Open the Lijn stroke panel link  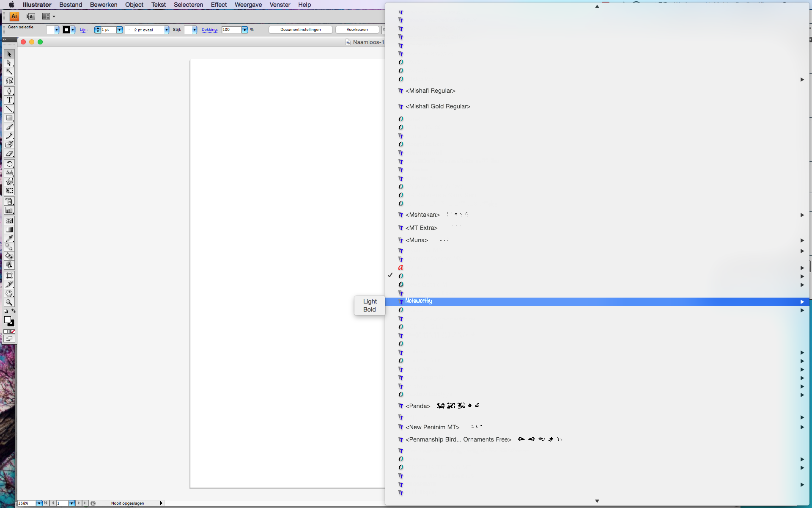click(84, 30)
